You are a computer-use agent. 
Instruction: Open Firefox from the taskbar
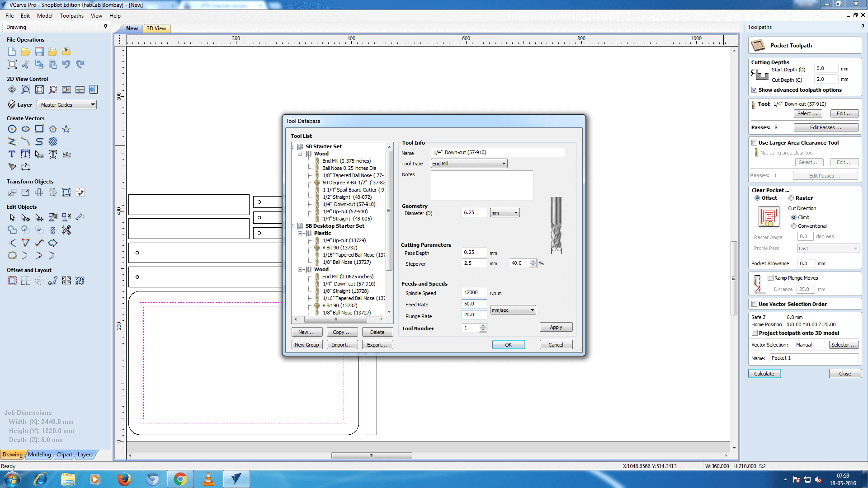[x=124, y=479]
